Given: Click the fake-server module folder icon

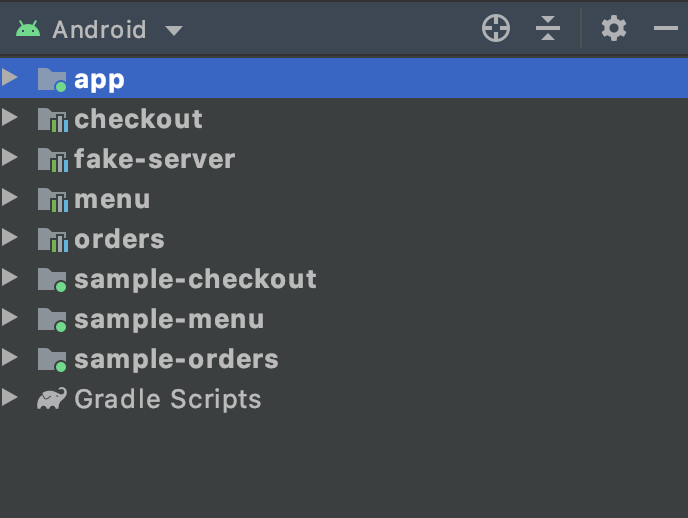Looking at the screenshot, I should click(x=53, y=160).
